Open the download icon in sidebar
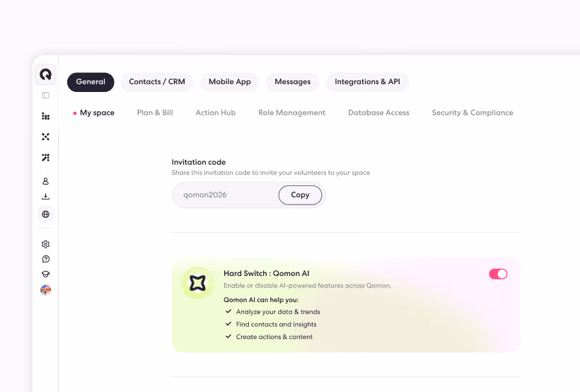The image size is (580, 392). [x=45, y=197]
